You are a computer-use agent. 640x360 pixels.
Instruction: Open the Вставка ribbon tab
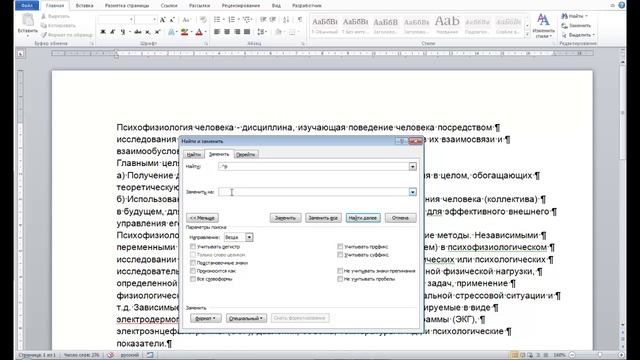(x=84, y=6)
